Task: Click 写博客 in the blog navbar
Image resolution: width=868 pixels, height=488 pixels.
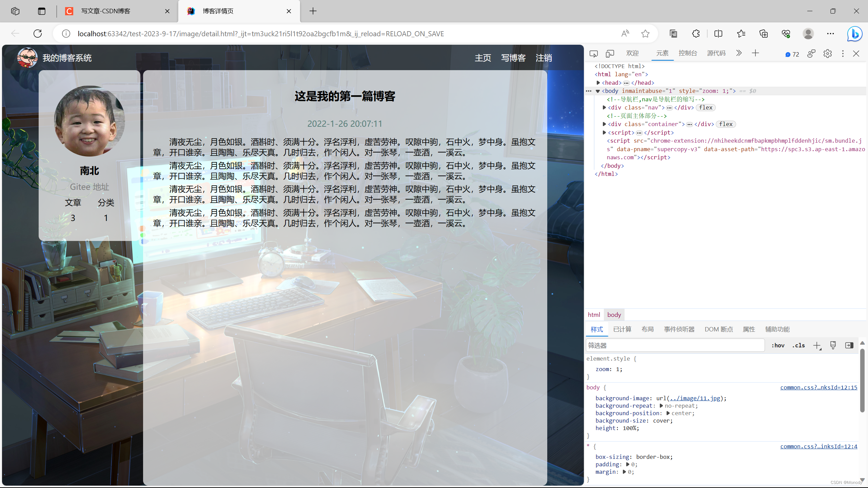Action: coord(513,58)
